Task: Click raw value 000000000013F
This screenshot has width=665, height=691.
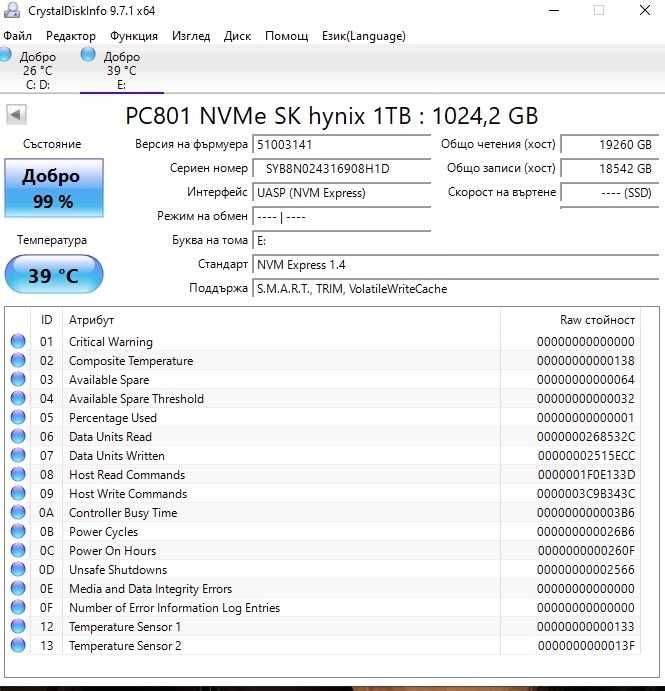Action: click(x=586, y=646)
